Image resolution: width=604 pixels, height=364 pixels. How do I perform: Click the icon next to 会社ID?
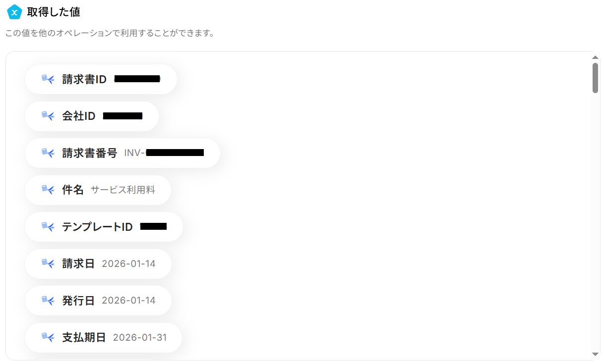tap(48, 116)
